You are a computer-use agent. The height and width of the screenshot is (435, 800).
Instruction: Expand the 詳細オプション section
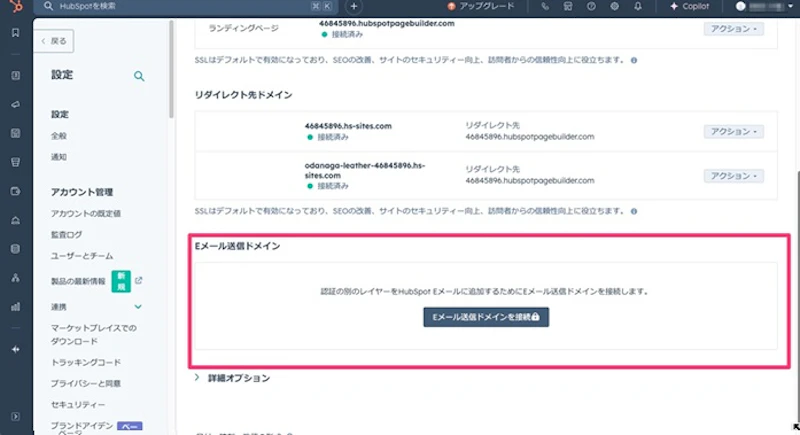coord(233,378)
